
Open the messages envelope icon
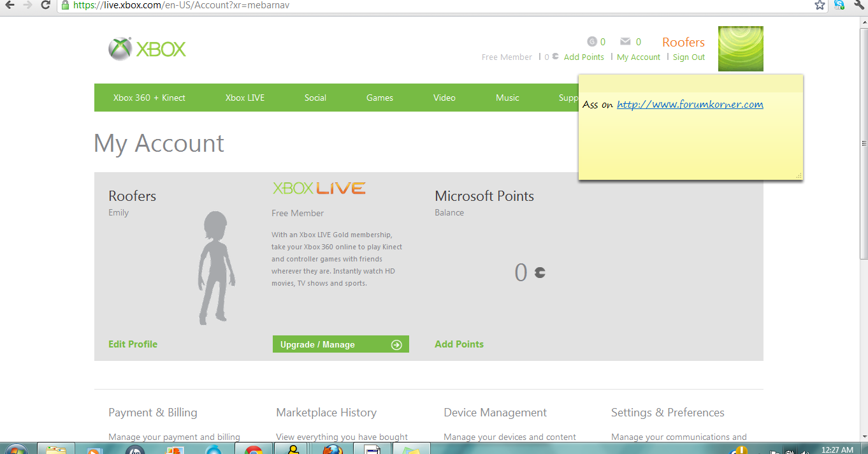pyautogui.click(x=626, y=42)
